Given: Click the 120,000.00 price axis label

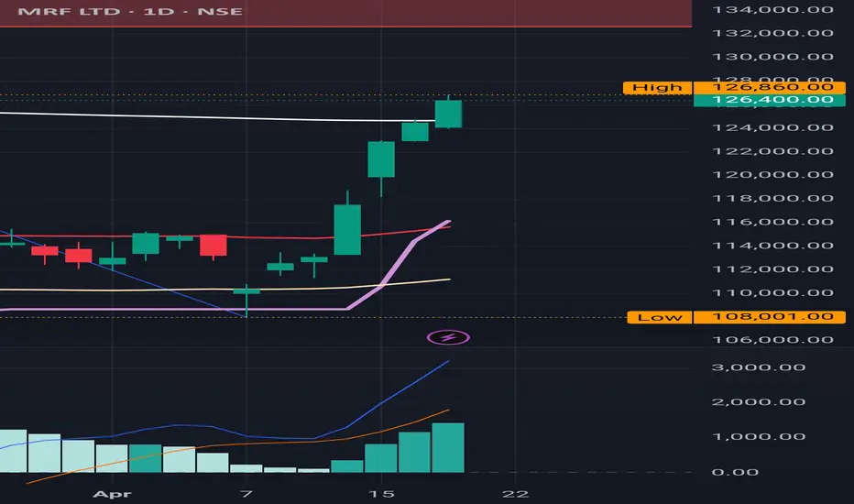Looking at the screenshot, I should click(x=772, y=175).
